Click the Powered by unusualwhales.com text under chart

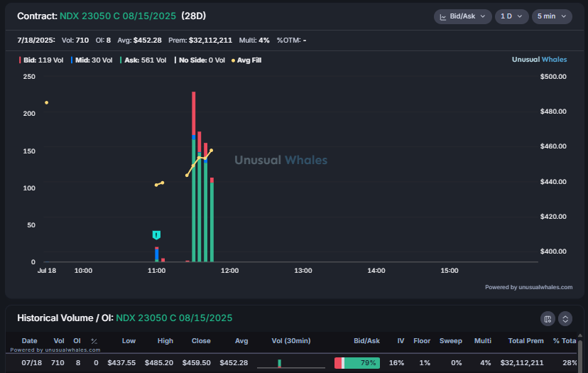(x=529, y=287)
